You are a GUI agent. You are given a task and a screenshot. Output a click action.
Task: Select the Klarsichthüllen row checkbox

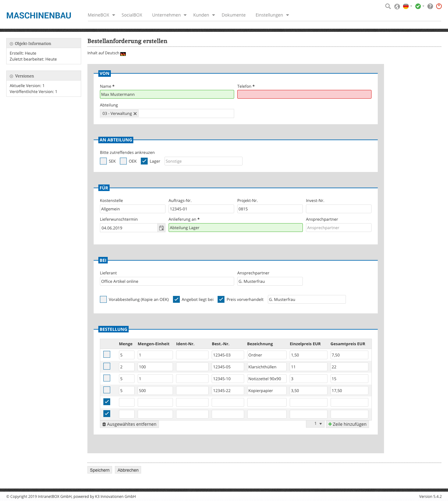[107, 366]
